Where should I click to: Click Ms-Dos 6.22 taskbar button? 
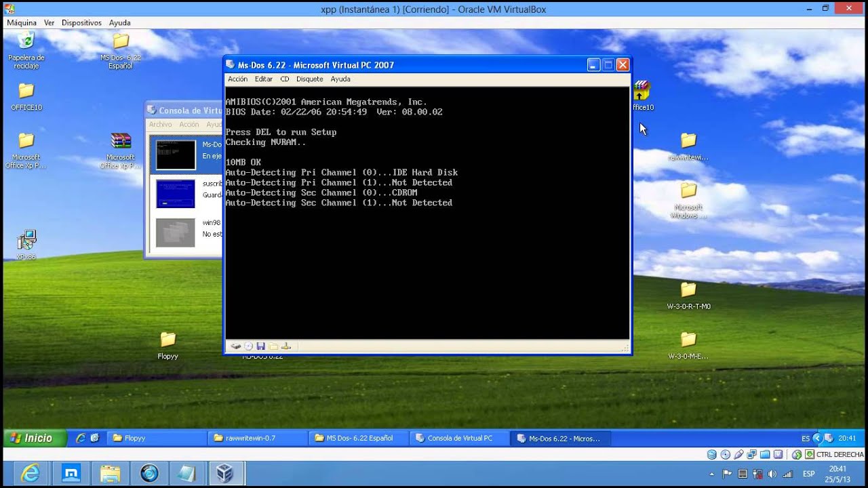pyautogui.click(x=561, y=438)
